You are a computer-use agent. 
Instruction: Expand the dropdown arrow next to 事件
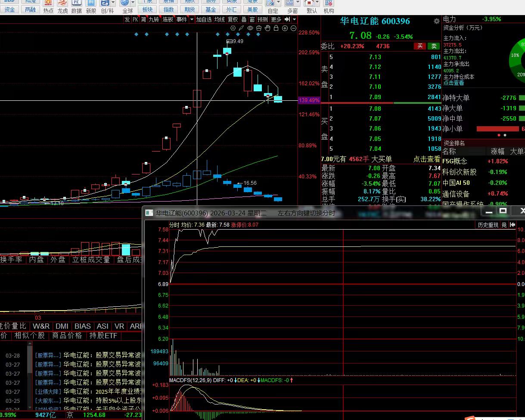pyautogui.click(x=192, y=19)
